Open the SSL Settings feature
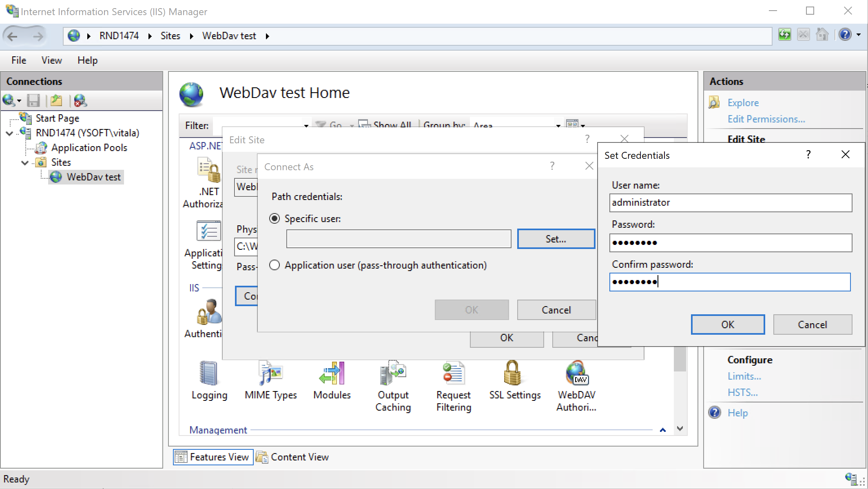The height and width of the screenshot is (489, 868). pos(514,380)
